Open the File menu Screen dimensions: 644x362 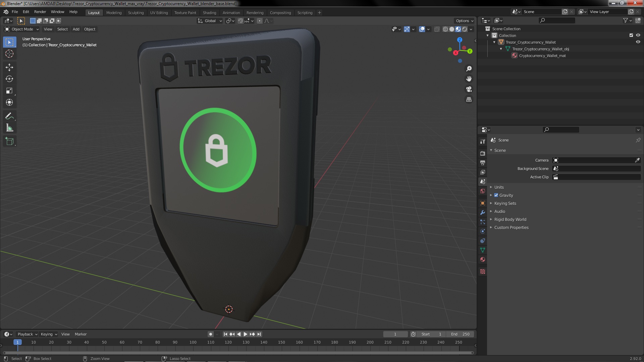pyautogui.click(x=15, y=12)
